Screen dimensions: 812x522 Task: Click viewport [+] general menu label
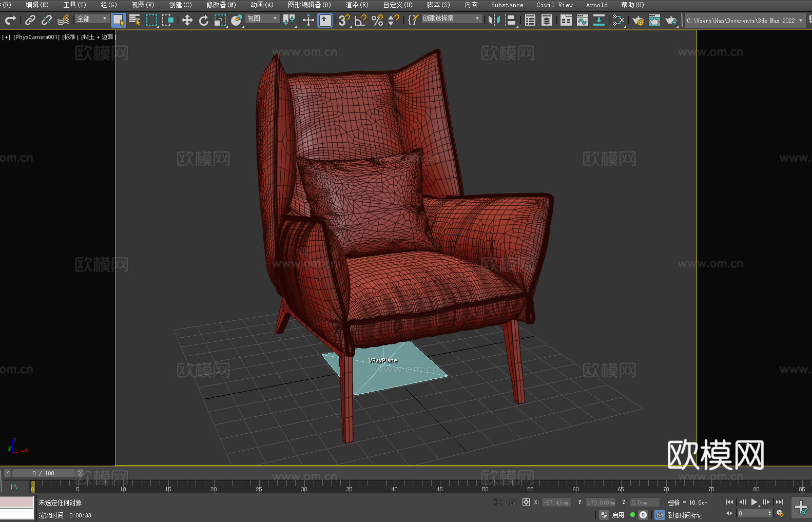[x=6, y=37]
